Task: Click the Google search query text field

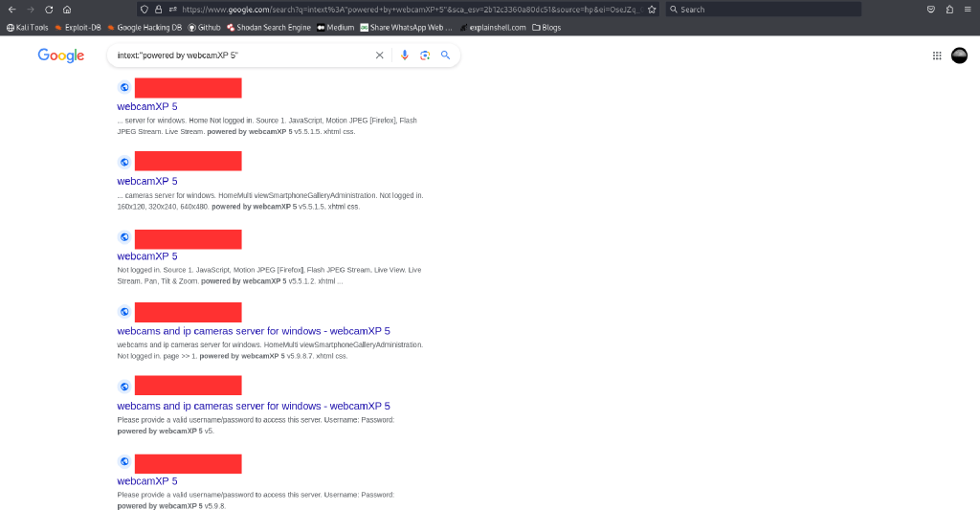Action: 239,55
